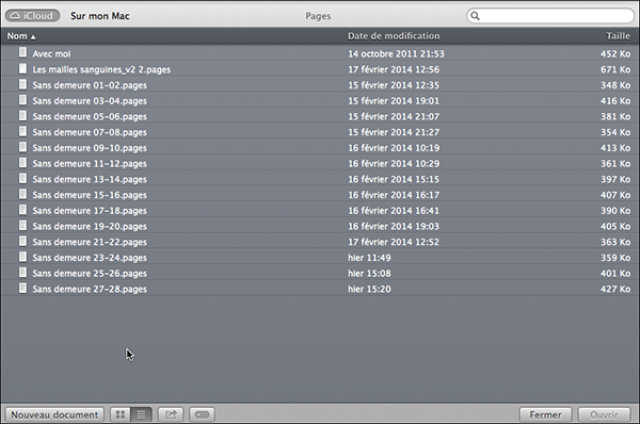Click the tag icon in bottom toolbar

[200, 414]
